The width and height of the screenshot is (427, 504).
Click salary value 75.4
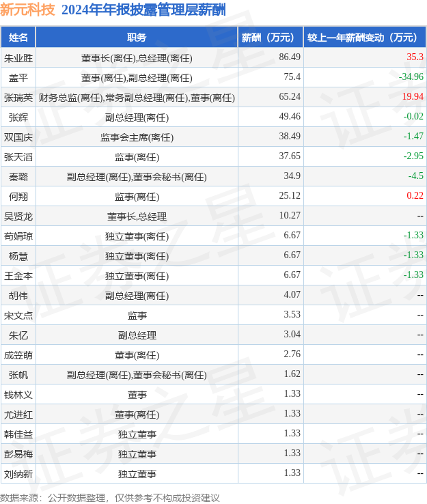tap(292, 76)
